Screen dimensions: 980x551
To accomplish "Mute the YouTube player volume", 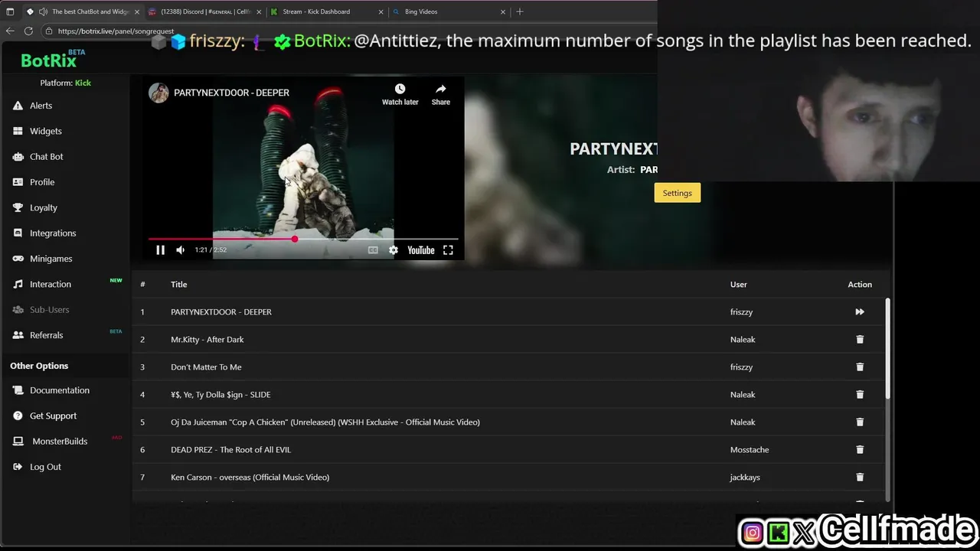I will (x=180, y=250).
